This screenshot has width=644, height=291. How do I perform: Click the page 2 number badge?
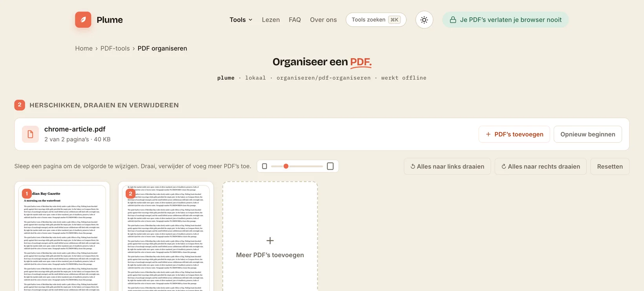click(130, 194)
